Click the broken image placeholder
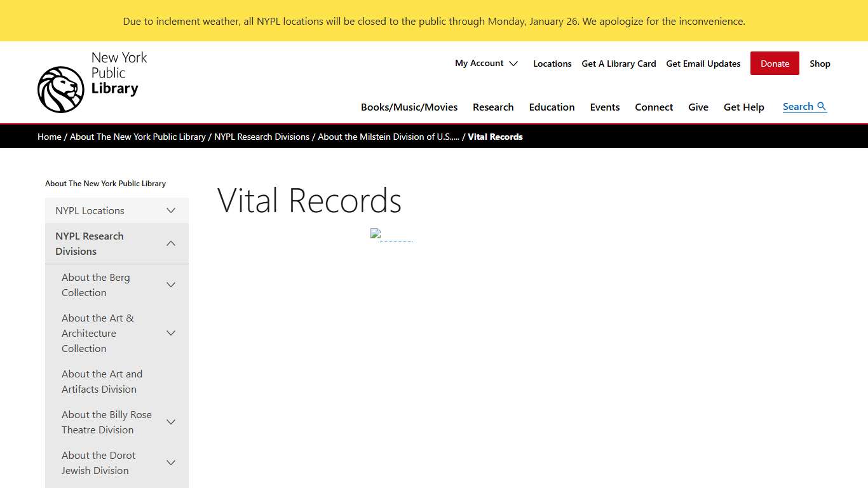Viewport: 868px width, 488px height. [x=374, y=233]
